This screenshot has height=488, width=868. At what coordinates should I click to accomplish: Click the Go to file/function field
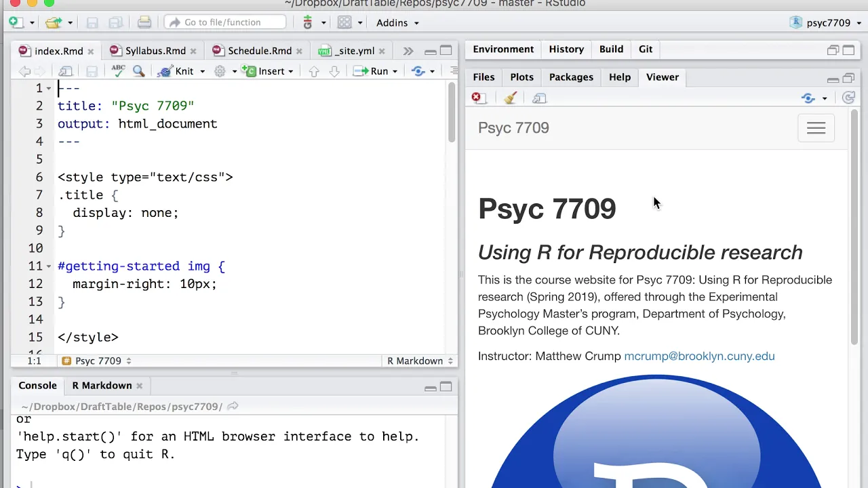(225, 22)
